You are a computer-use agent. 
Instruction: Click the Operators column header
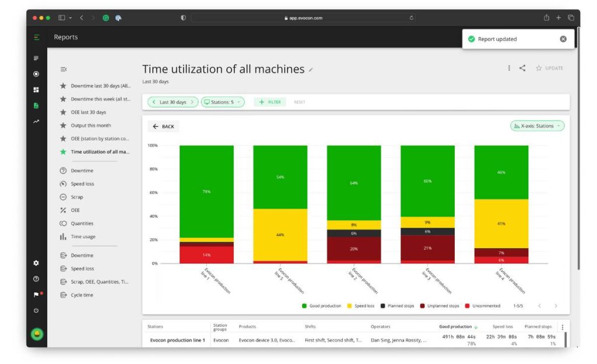pos(380,327)
